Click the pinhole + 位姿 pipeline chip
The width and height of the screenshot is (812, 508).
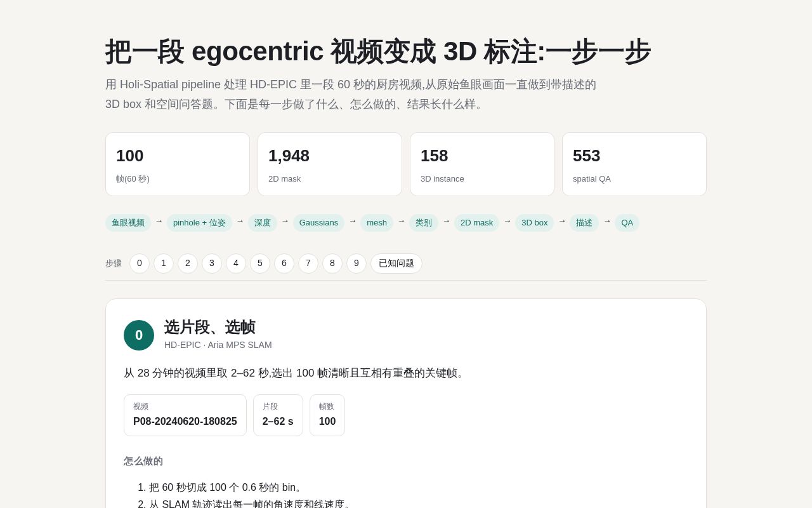pos(199,223)
